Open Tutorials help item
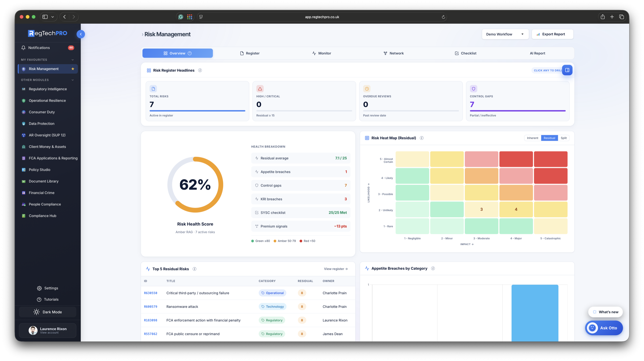644x361 pixels. pos(47,300)
